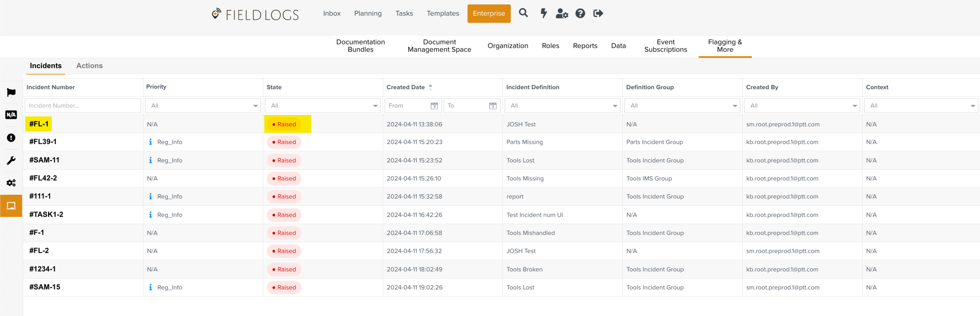
Task: Click 'Parts Incident Group' cell
Action: coord(654,142)
